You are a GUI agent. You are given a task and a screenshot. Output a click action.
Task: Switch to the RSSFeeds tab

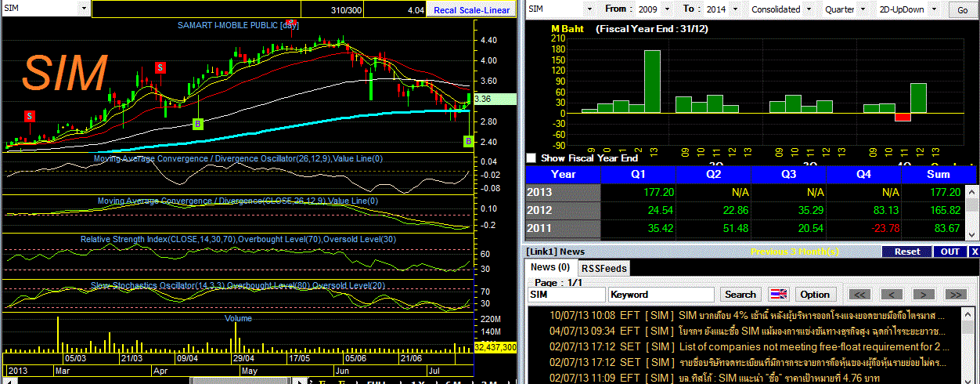tap(605, 268)
